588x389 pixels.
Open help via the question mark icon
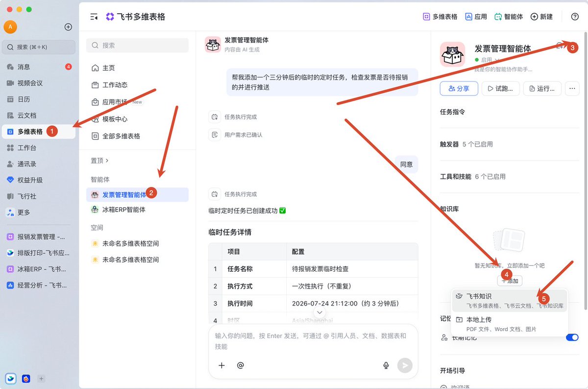coord(575,17)
